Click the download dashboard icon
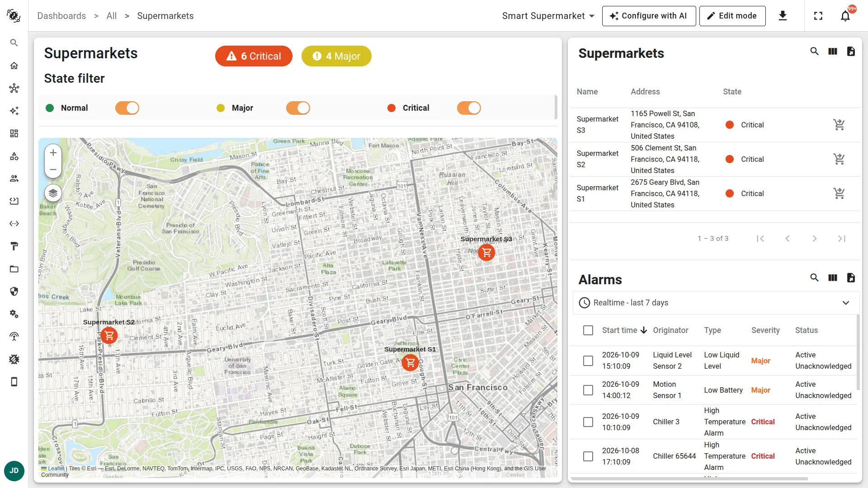 click(x=783, y=16)
